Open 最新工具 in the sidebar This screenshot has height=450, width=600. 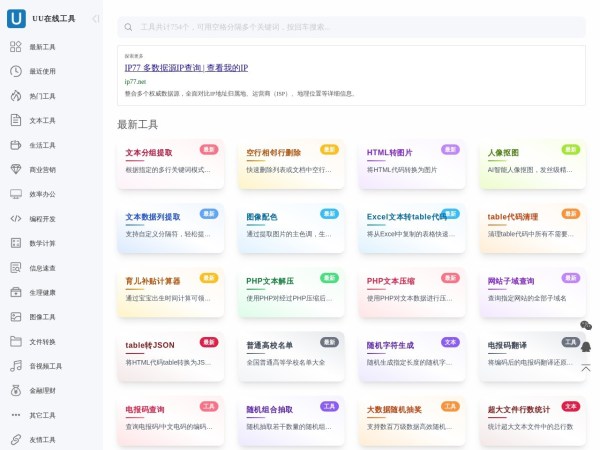point(42,47)
